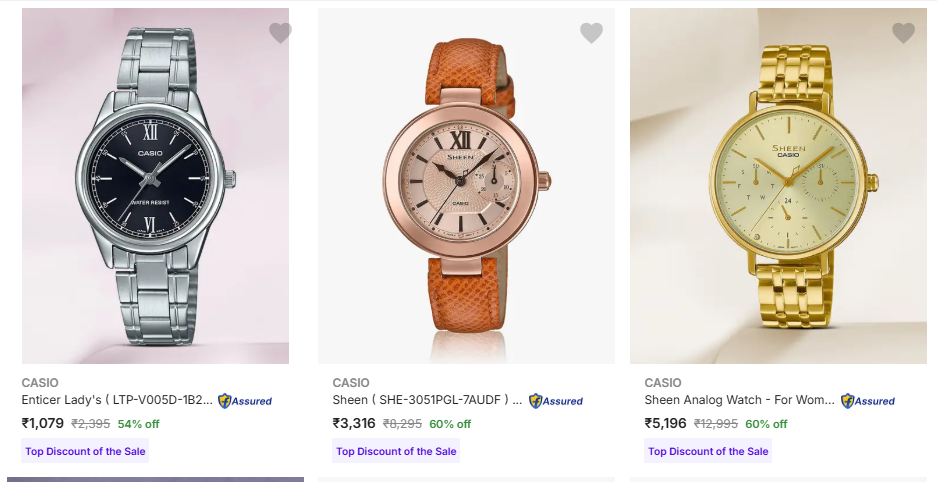Open silver Casio Enticer watch image
937x482 pixels.
tap(155, 185)
